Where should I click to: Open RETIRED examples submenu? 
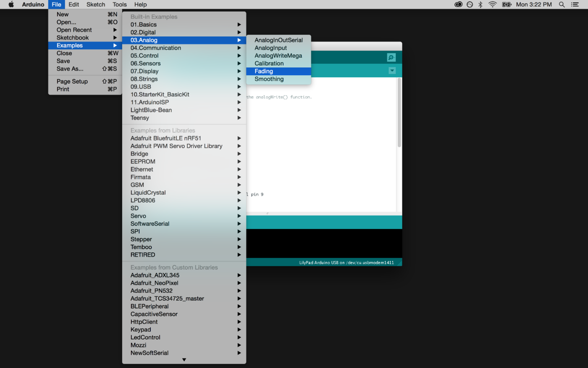(184, 255)
